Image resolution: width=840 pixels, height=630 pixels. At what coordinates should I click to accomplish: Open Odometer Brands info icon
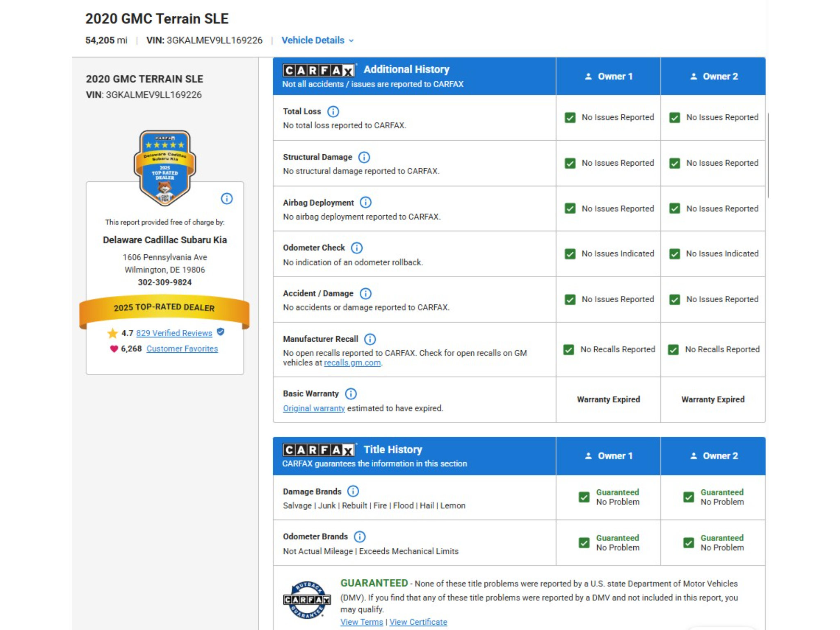click(359, 536)
